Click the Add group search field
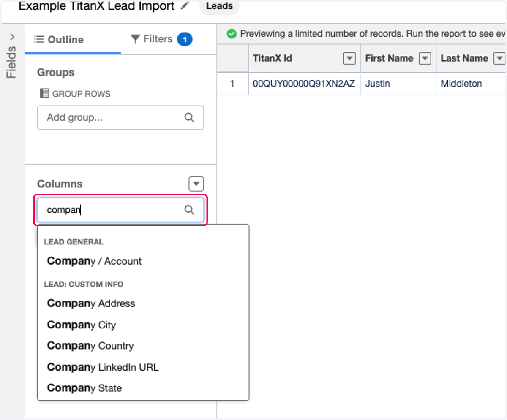 click(x=120, y=117)
